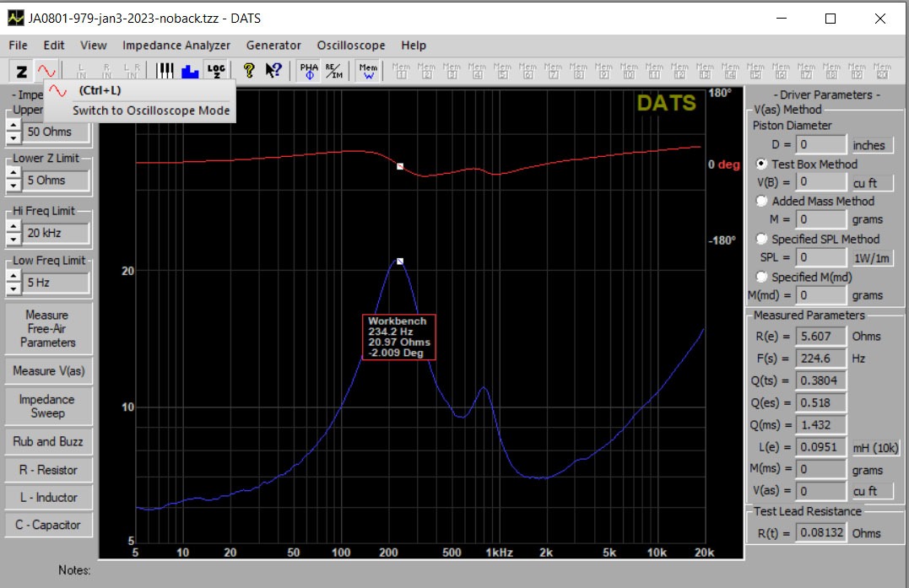Click the R - Resistor button

pos(48,470)
